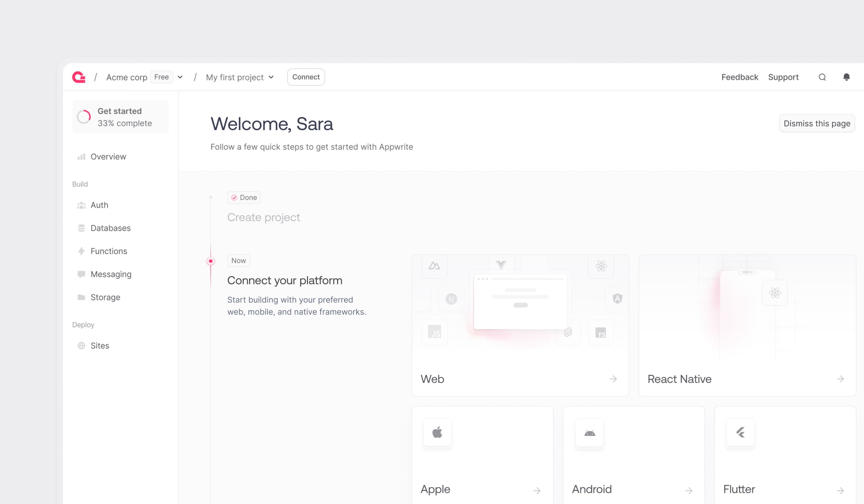The image size is (864, 504).
Task: Navigate to Sites under Deploy
Action: [x=100, y=346]
